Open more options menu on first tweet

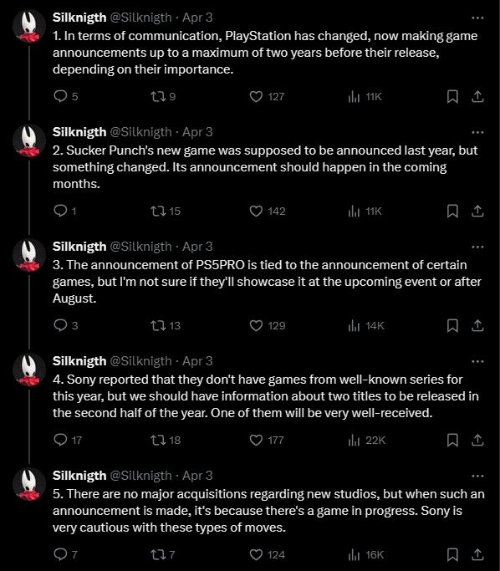point(477,18)
